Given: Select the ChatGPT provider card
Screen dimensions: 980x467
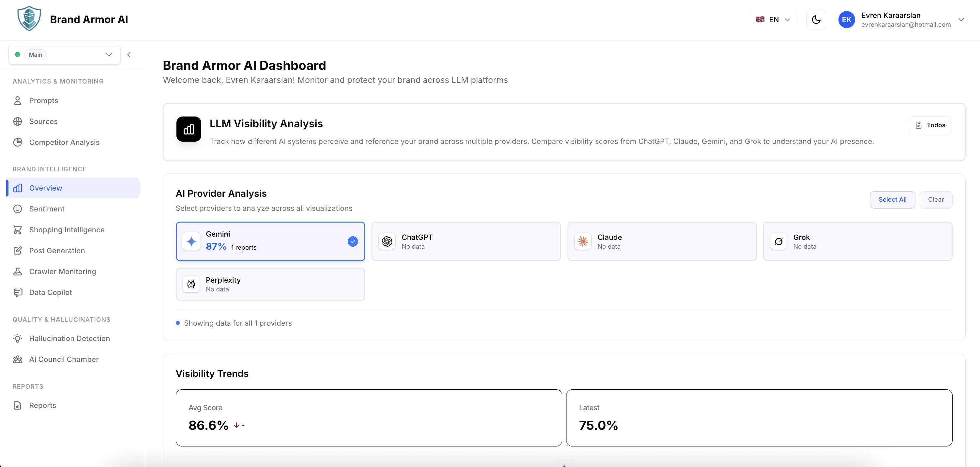Looking at the screenshot, I should coord(466,241).
